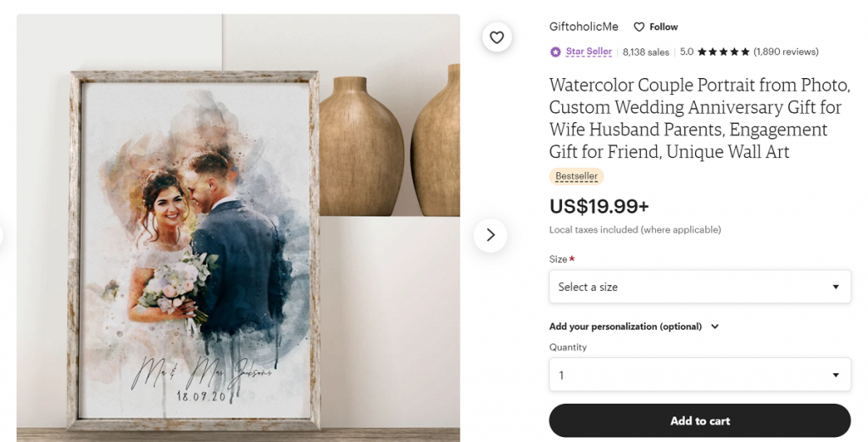Screen dimensions: 868x442
Task: Click the purple Star Seller badge icon
Action: [x=555, y=52]
